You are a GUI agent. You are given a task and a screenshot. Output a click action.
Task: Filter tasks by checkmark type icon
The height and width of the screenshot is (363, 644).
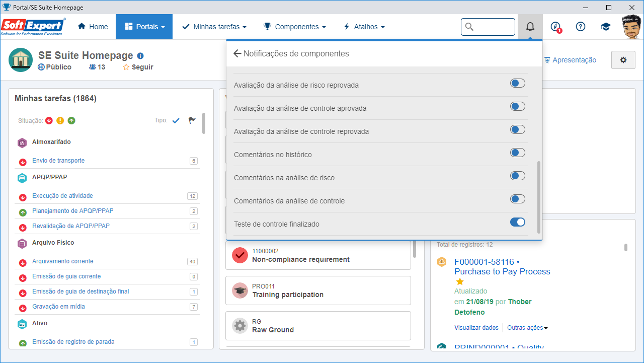click(x=176, y=120)
